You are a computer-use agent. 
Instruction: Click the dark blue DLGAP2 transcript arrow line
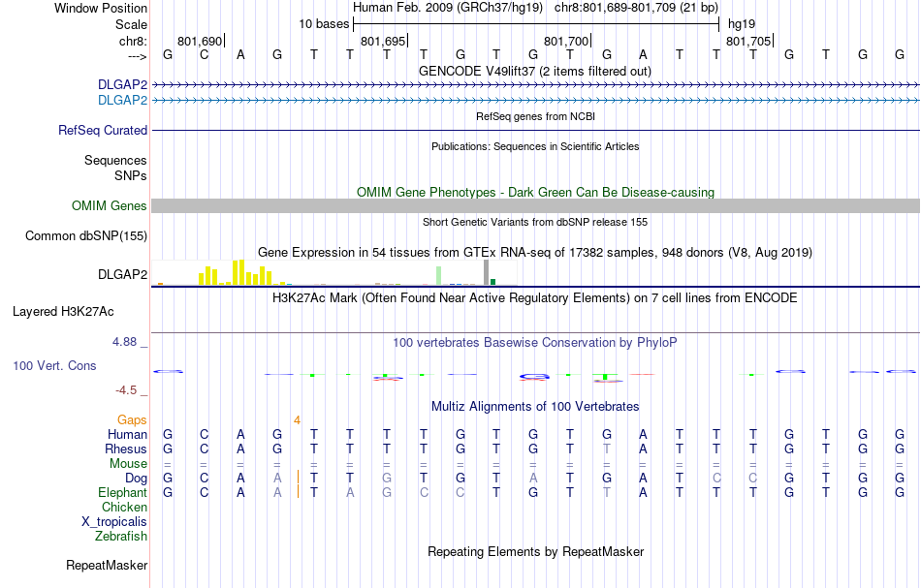click(x=535, y=85)
